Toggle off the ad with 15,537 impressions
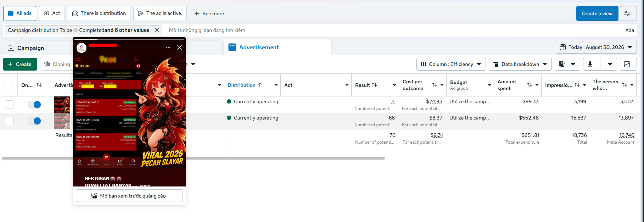 pyautogui.click(x=34, y=121)
